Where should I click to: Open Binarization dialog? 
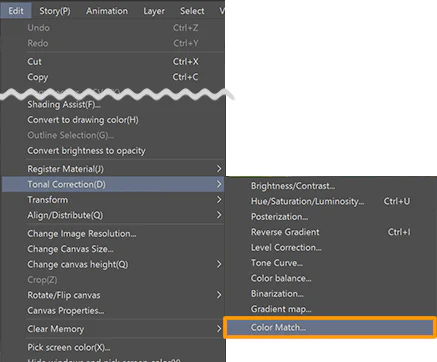(x=331, y=294)
